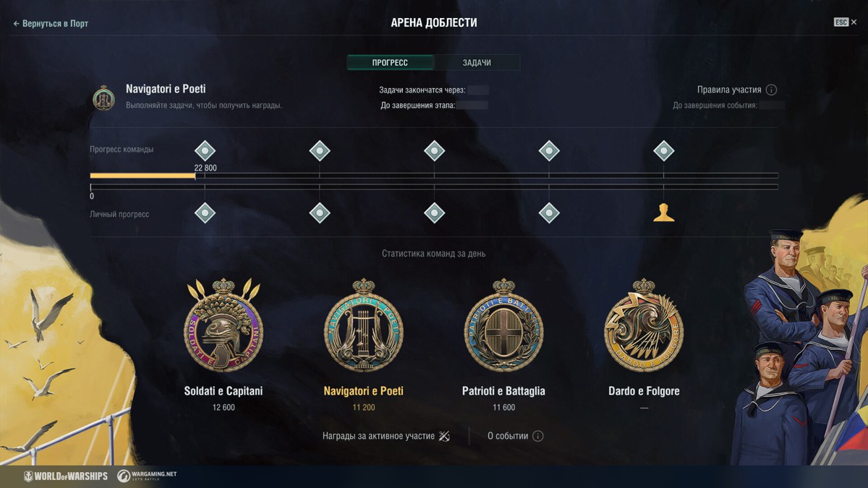Image resolution: width=868 pixels, height=488 pixels.
Task: Click the Soldati e Capitani team emblem
Action: [x=224, y=326]
